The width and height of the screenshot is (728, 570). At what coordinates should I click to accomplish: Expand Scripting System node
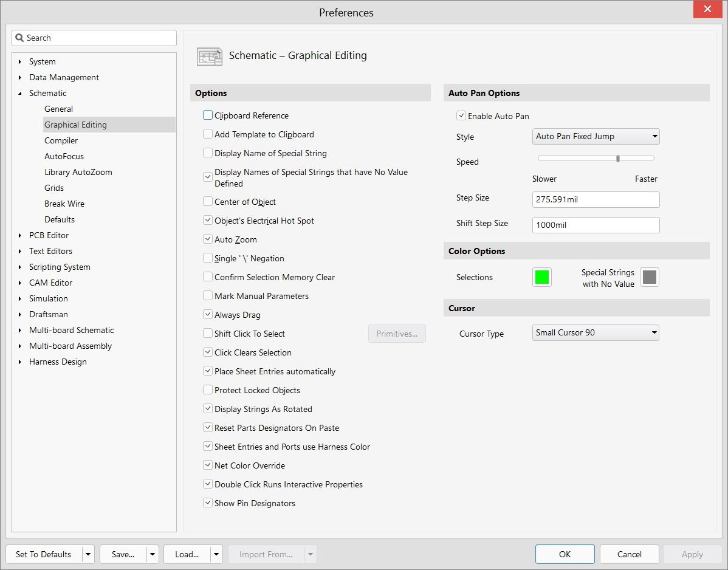tap(19, 267)
